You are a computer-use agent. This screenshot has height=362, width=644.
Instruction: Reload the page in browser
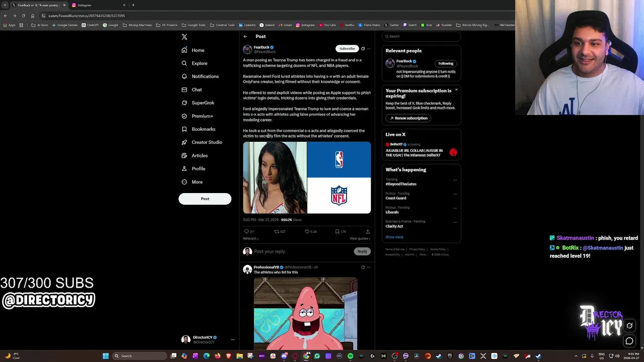point(23,16)
